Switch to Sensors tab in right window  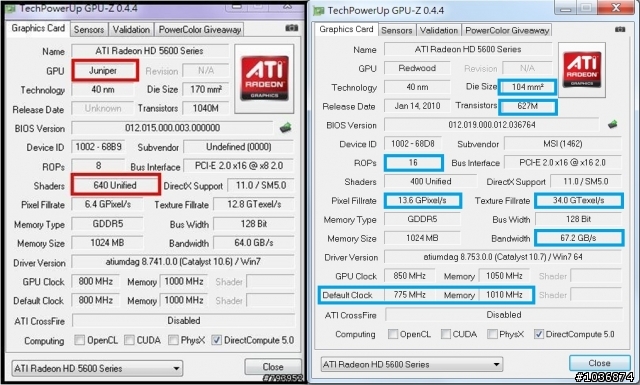(x=397, y=31)
